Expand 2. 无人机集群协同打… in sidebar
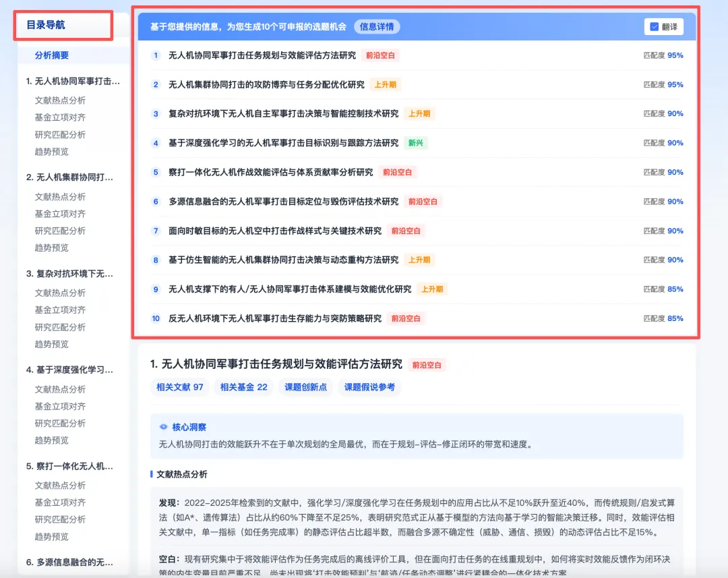The image size is (728, 578). pyautogui.click(x=69, y=177)
